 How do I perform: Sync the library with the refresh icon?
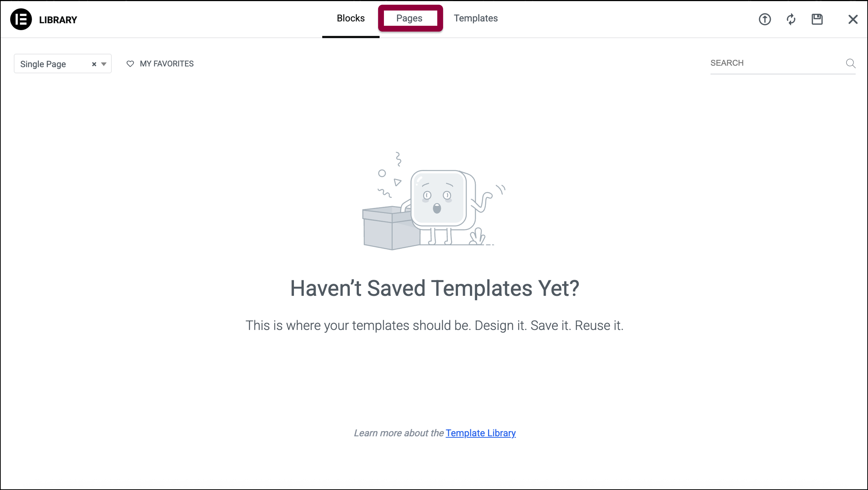[x=791, y=19]
